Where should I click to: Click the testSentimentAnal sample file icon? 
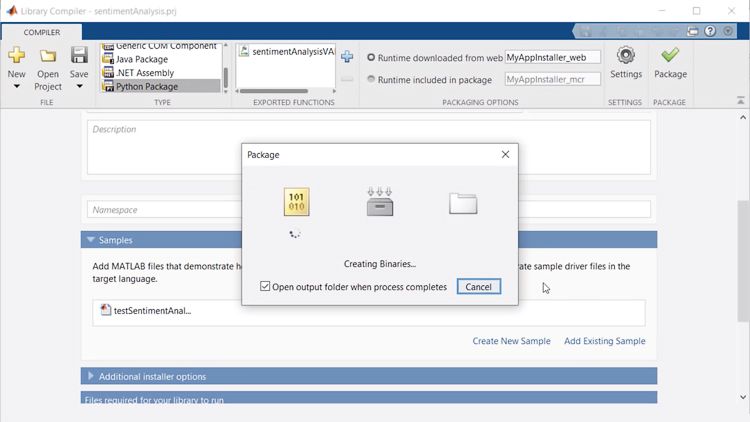coord(106,310)
